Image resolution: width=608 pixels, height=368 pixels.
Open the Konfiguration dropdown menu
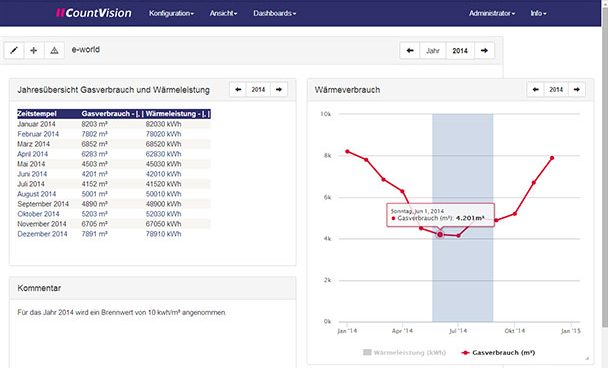[x=171, y=13]
